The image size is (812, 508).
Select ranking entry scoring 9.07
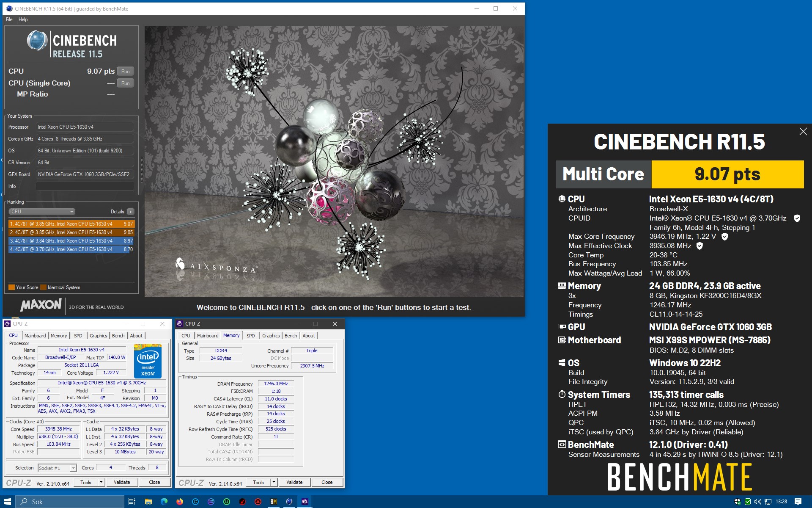pos(71,224)
